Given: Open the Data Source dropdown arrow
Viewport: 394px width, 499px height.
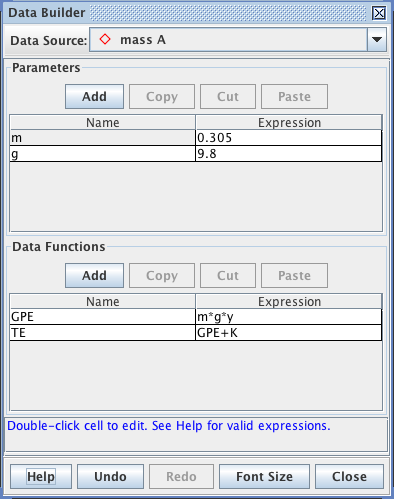Looking at the screenshot, I should (377, 40).
